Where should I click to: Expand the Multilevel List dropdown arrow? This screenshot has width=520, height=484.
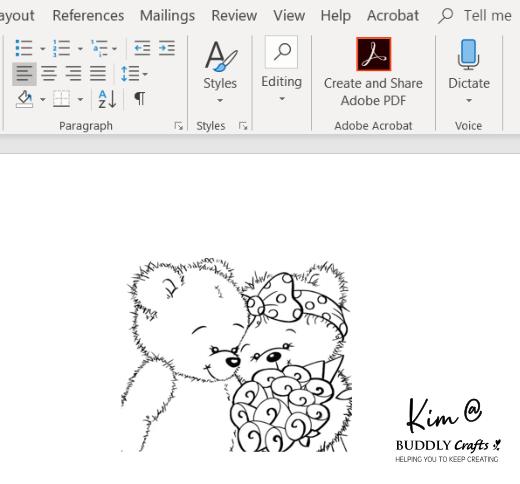pyautogui.click(x=114, y=49)
